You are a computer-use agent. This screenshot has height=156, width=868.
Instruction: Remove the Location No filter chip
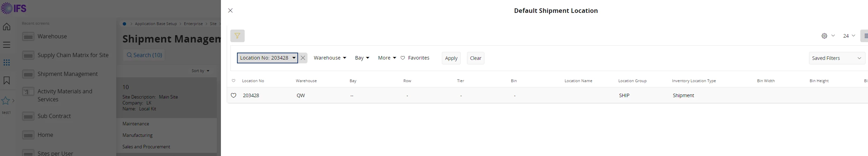coord(303,58)
